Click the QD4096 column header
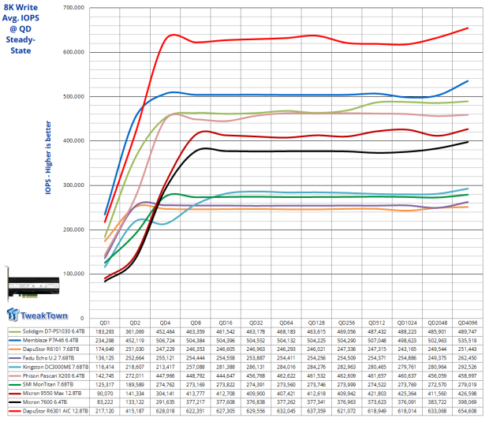Screen dimensions: 489x448 [x=469, y=323]
